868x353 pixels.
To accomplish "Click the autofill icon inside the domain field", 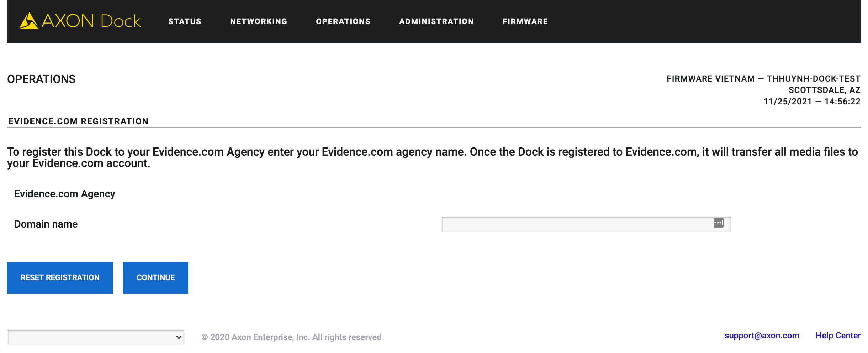I will [718, 223].
